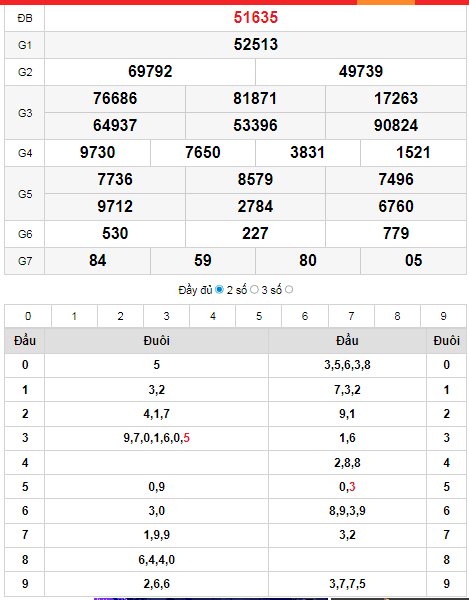Click the G4 result 1521
The height and width of the screenshot is (600, 469).
point(413,153)
